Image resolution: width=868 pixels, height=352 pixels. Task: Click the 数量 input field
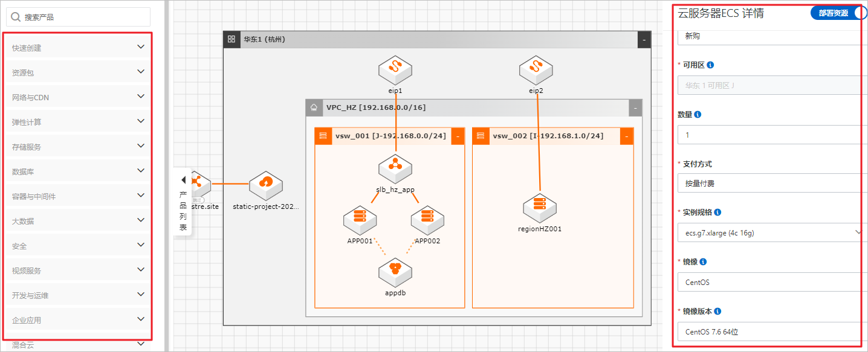coord(772,135)
